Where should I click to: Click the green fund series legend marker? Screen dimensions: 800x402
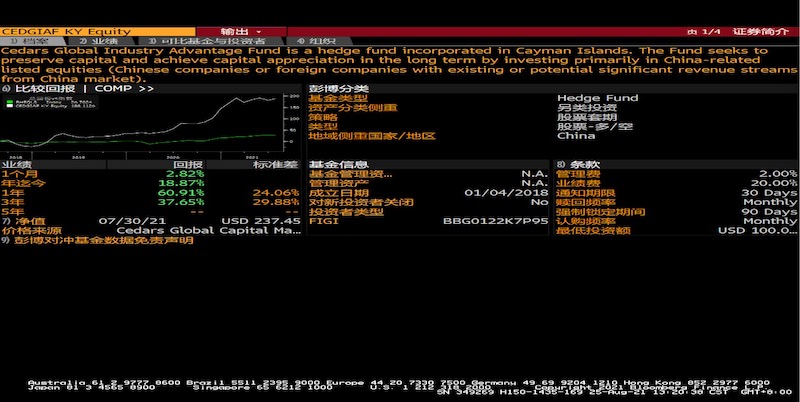point(7,106)
